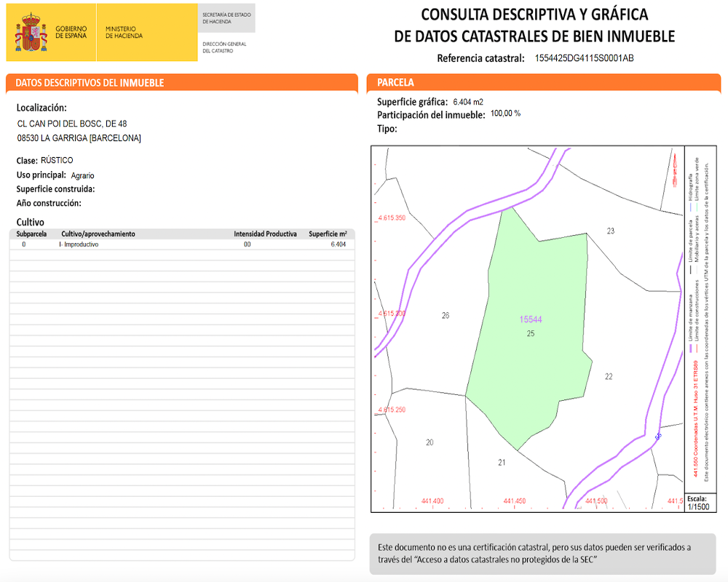Click the Secretaría de Estado de Hacienda label
Screen dimensions: 728x582
coord(226,18)
